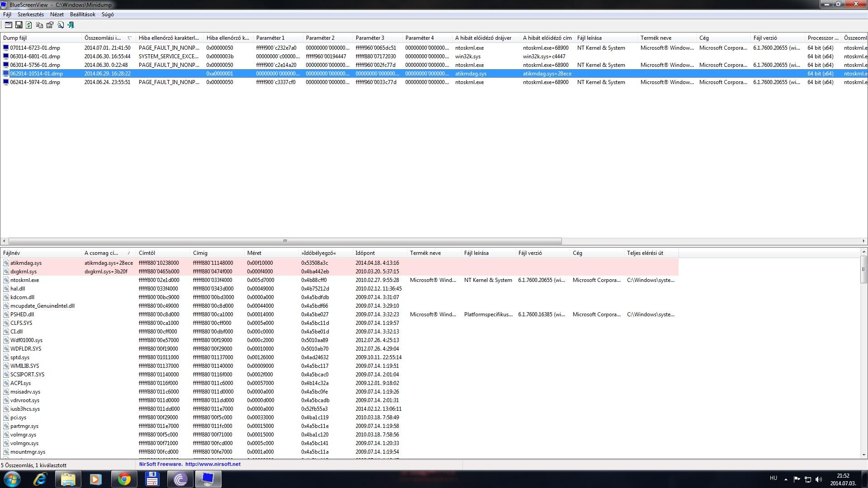Open Internet Explorer from taskbar
The image size is (868, 488).
pos(40,479)
